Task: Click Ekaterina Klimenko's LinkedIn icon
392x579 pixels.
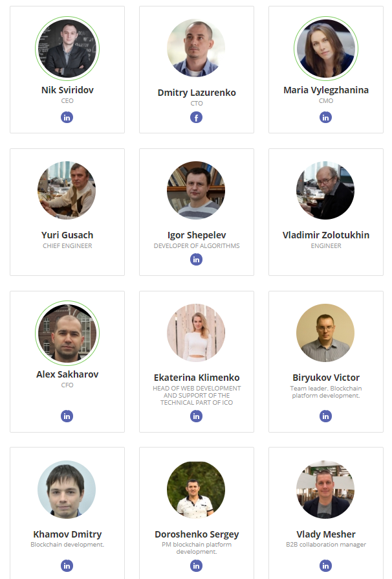Action: click(196, 416)
